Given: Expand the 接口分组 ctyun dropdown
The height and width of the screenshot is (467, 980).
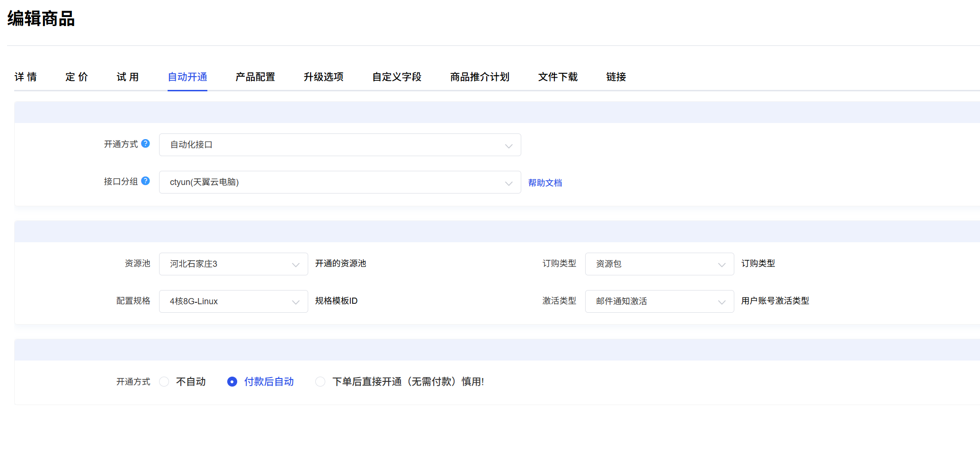Looking at the screenshot, I should click(x=339, y=182).
